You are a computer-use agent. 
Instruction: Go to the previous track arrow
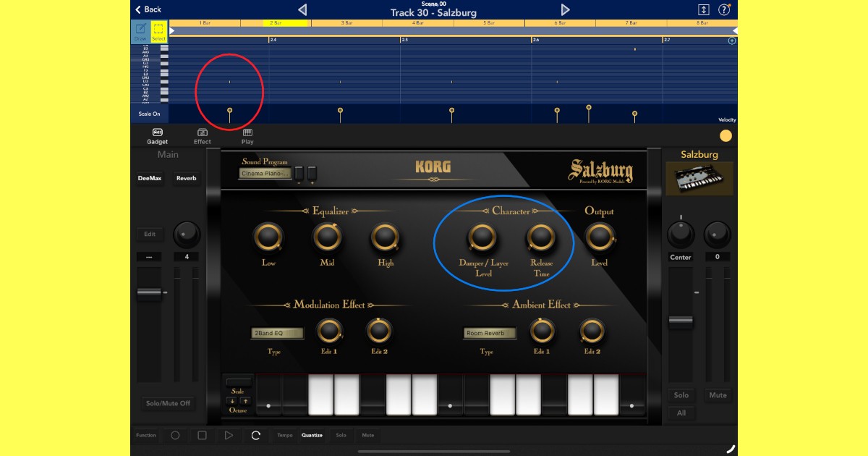click(302, 9)
